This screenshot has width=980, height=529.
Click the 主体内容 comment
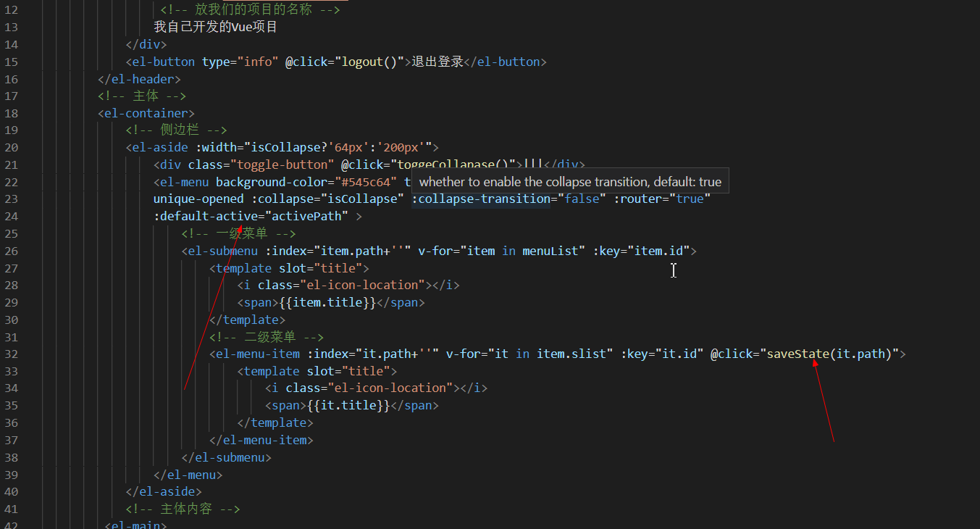point(183,509)
